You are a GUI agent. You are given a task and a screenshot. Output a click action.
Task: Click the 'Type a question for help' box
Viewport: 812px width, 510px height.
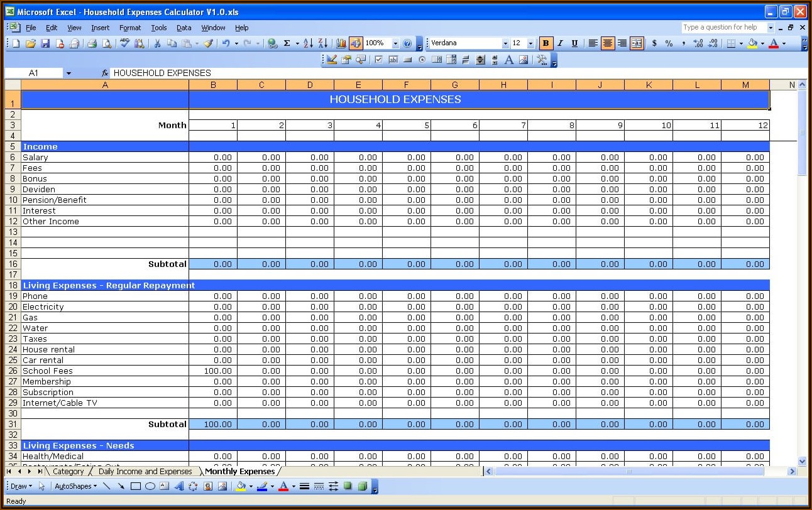click(x=723, y=28)
